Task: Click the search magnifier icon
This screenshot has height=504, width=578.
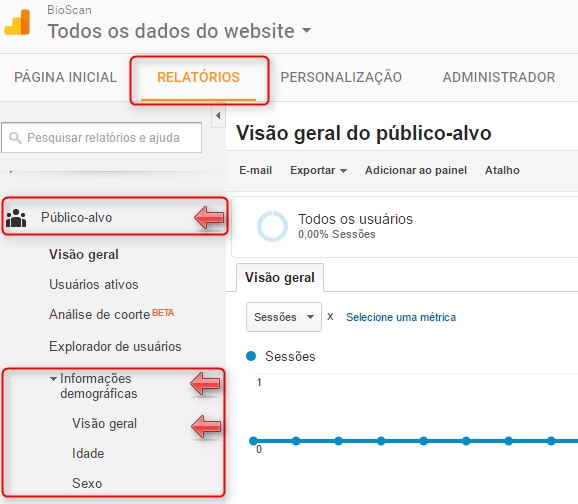Action: click(15, 138)
